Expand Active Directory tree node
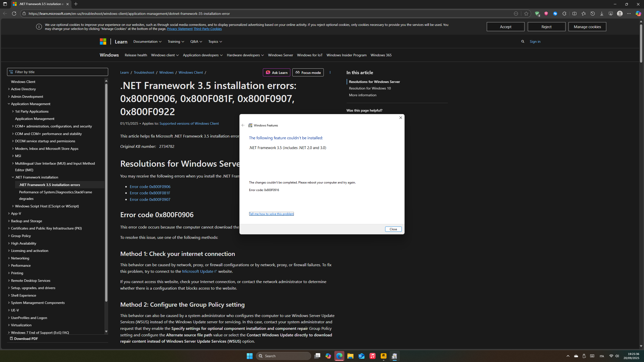Screen dimensions: 644x362 (x=9, y=89)
